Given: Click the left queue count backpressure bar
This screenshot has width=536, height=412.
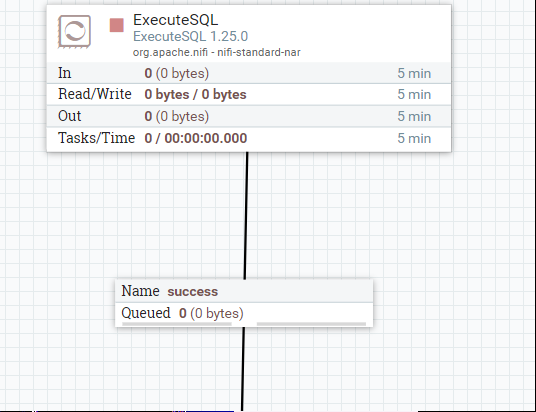Looking at the screenshot, I should click(x=177, y=323).
